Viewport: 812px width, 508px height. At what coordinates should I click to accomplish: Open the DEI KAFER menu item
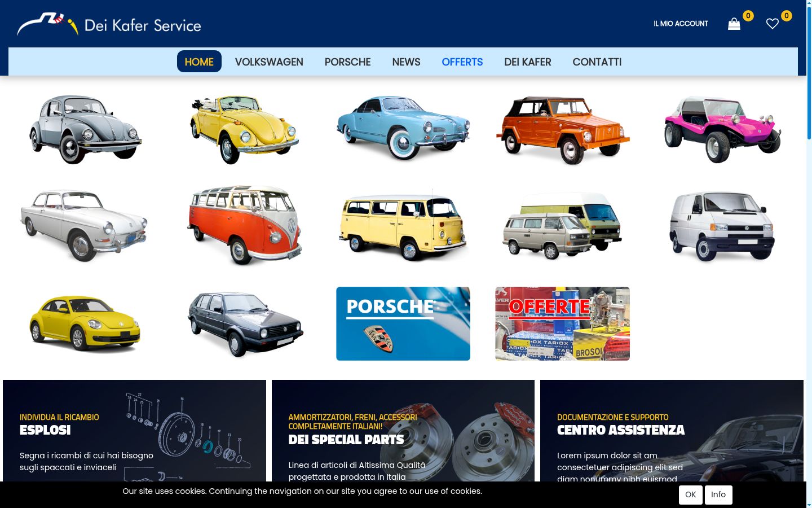(528, 62)
